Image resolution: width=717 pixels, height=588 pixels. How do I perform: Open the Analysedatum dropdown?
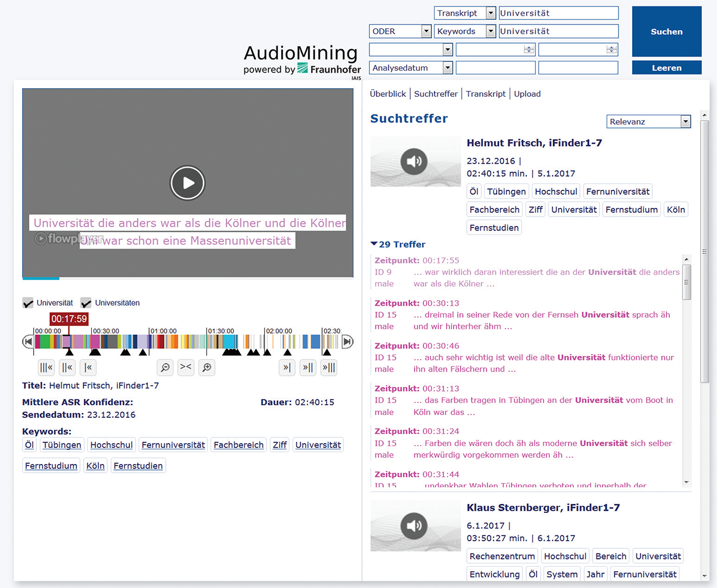pos(448,68)
